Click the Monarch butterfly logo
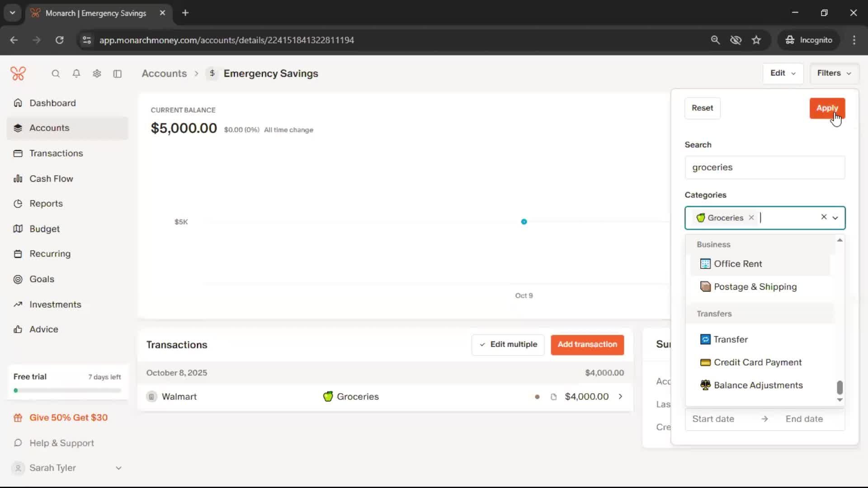The width and height of the screenshot is (868, 488). [x=18, y=74]
